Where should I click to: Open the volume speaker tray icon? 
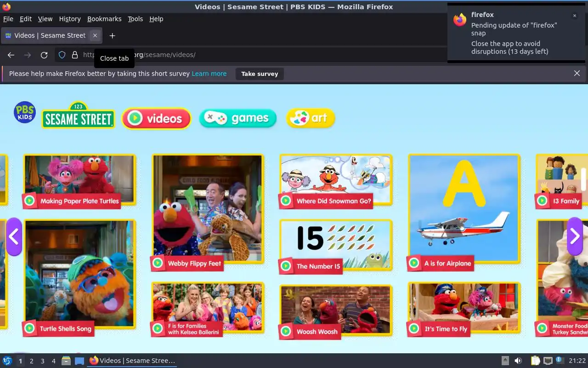click(x=518, y=361)
